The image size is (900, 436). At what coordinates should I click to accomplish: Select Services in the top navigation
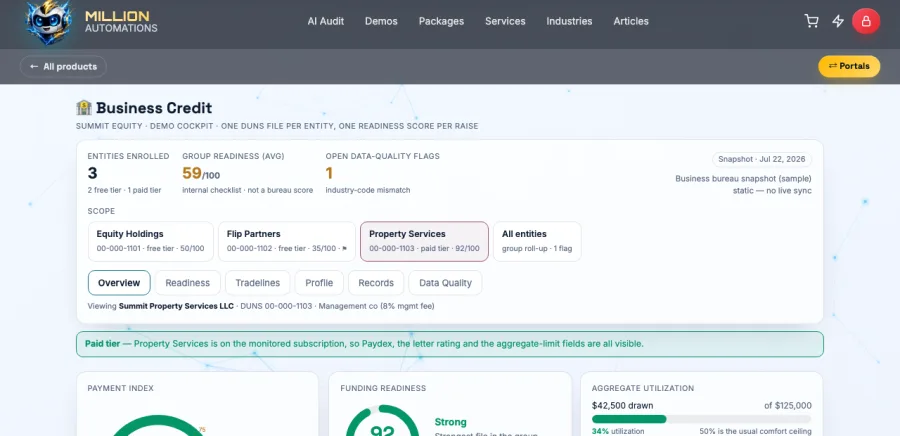(x=505, y=21)
